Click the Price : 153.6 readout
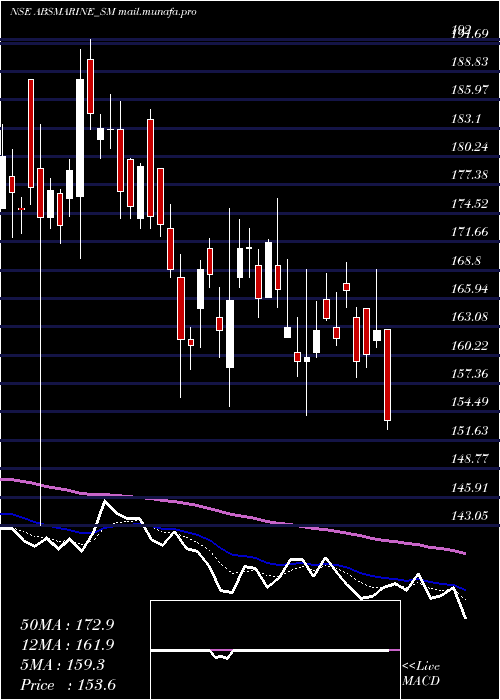 [68, 685]
